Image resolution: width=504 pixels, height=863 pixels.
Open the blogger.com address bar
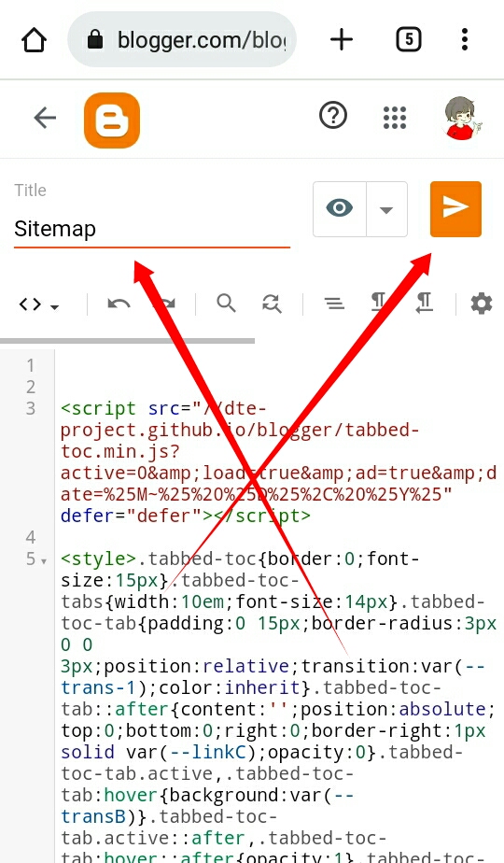(182, 39)
